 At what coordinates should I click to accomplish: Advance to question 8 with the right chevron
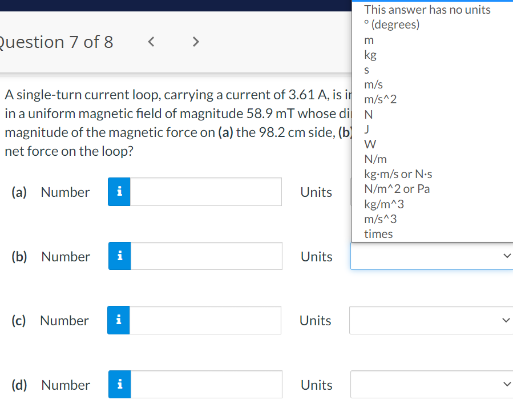pos(195,41)
